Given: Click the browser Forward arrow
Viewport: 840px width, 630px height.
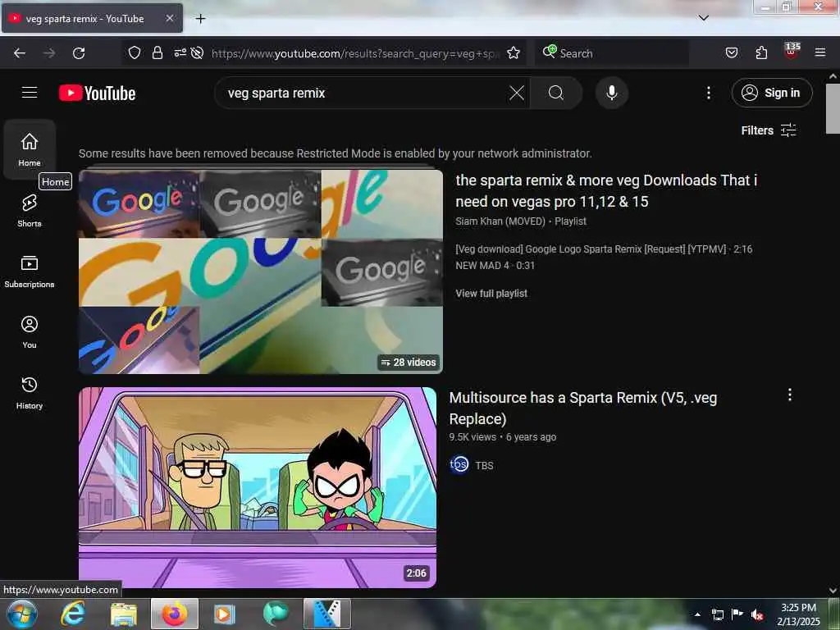Looking at the screenshot, I should 48,53.
